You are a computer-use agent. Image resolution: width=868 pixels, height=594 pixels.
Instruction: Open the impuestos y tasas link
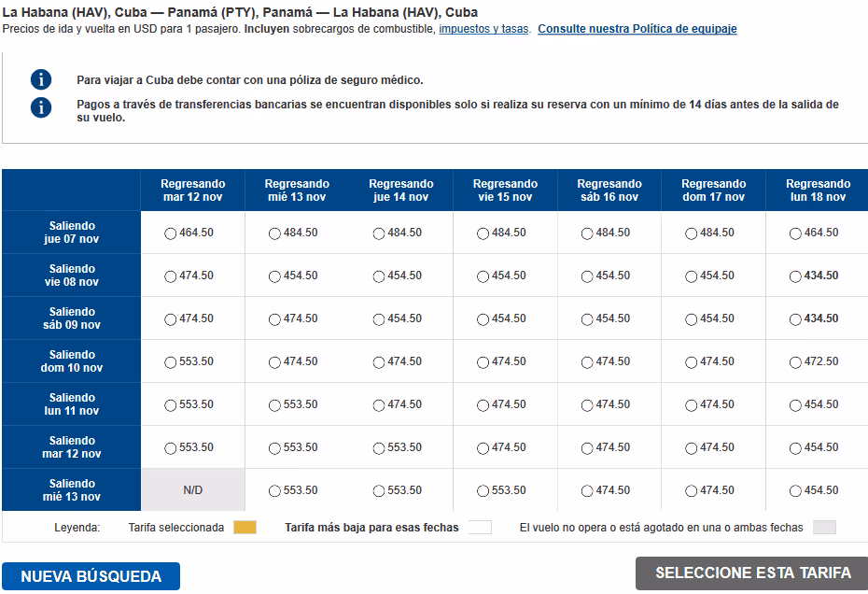click(483, 29)
